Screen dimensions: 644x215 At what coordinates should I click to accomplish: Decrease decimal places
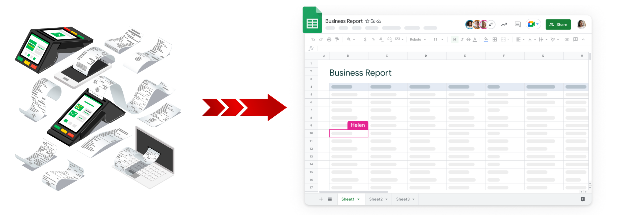click(381, 40)
